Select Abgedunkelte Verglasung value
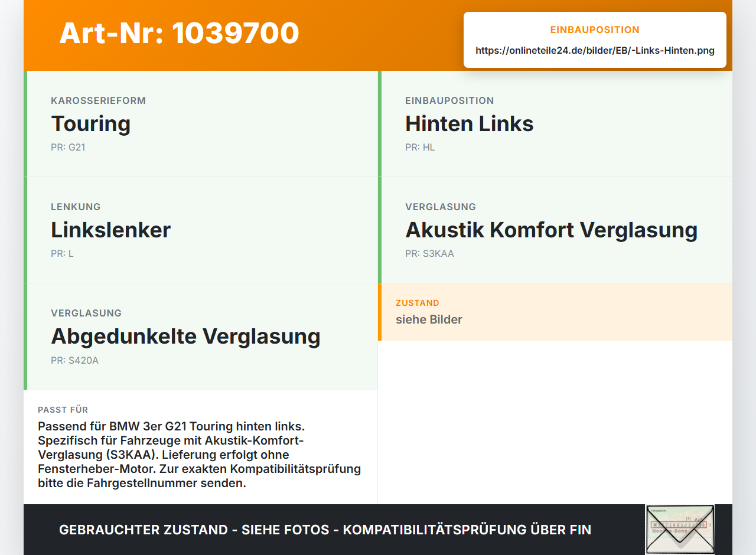 pos(185,336)
